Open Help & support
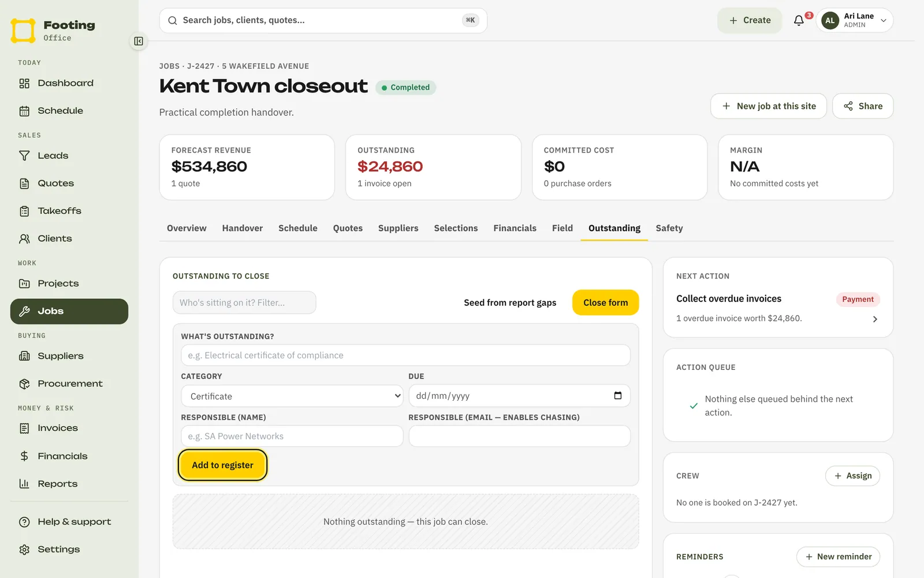This screenshot has width=924, height=578. click(x=69, y=522)
